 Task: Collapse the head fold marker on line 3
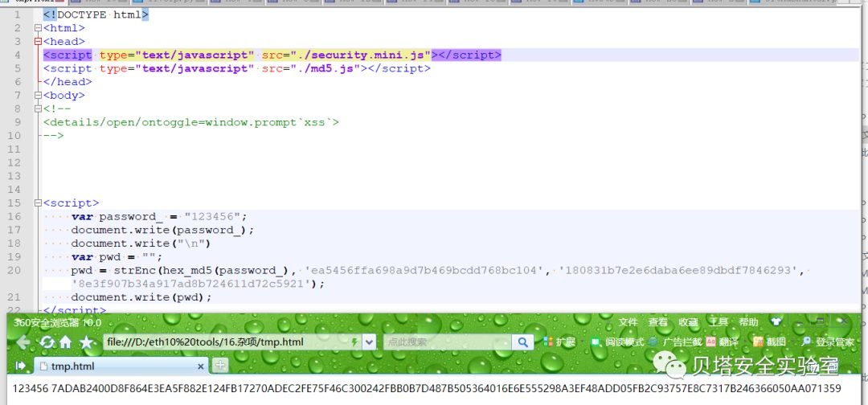click(x=38, y=42)
